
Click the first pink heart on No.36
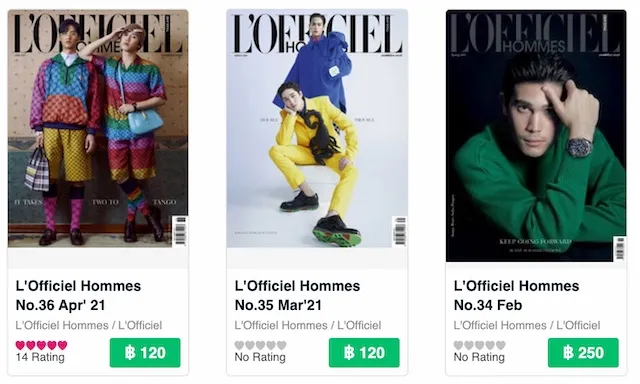coord(20,345)
